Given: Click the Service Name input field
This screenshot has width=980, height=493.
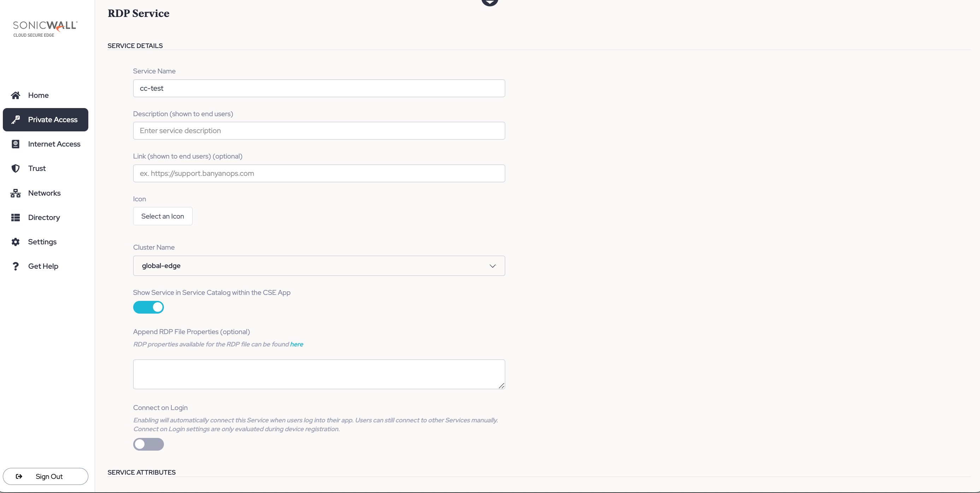Looking at the screenshot, I should [319, 88].
